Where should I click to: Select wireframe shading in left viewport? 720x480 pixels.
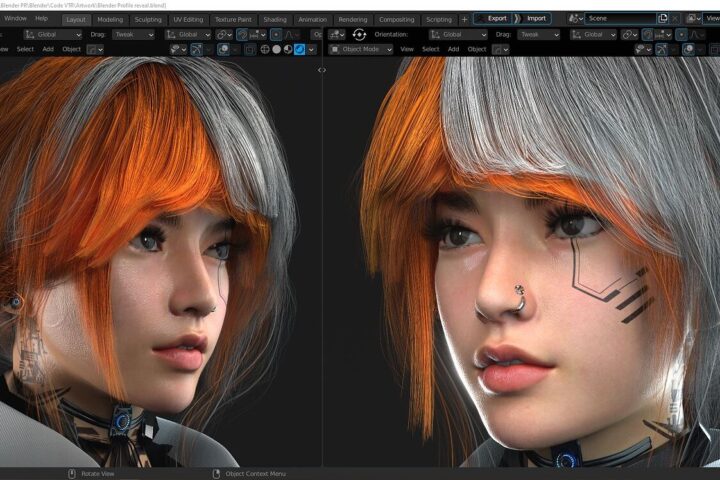point(265,49)
